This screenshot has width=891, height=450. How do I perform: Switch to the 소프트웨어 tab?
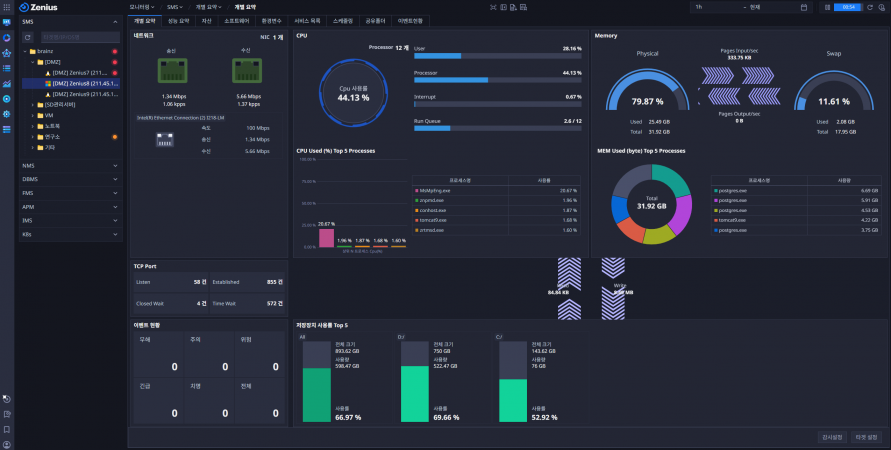click(x=236, y=21)
